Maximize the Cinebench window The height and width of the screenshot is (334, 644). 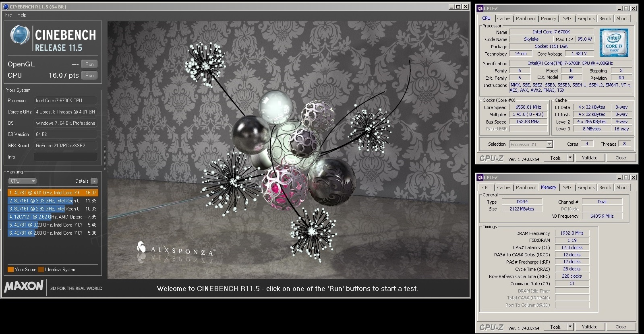pos(458,6)
